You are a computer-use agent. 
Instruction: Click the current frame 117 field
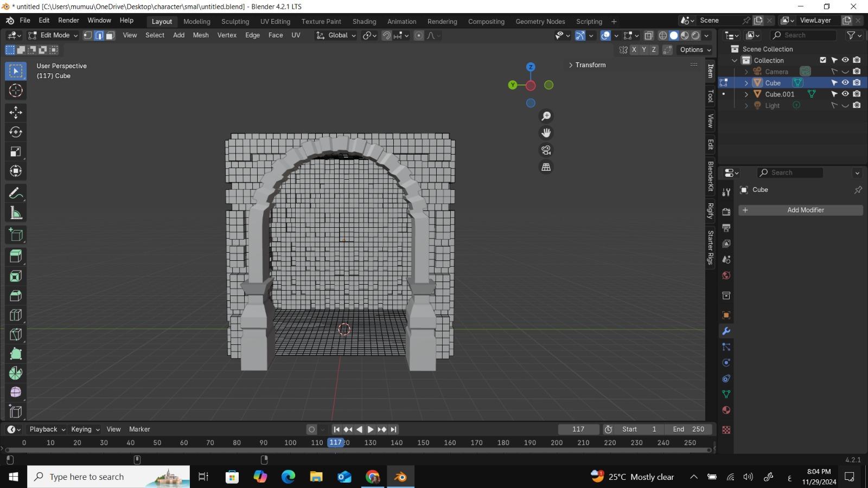(578, 429)
